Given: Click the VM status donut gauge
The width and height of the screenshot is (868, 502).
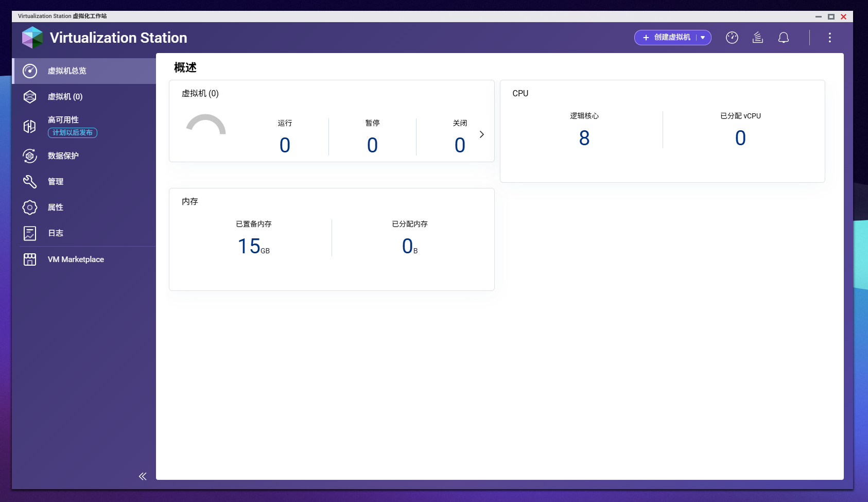Looking at the screenshot, I should (206, 125).
